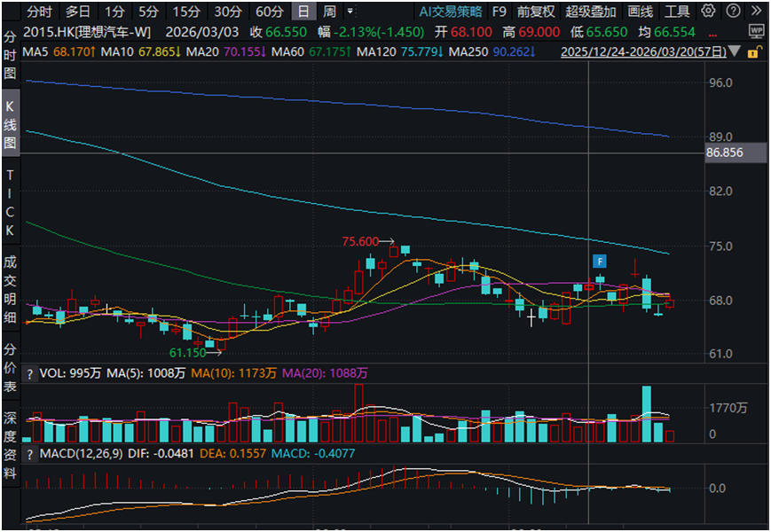Click the expand icon beside the gear
Screen dimensions: 771x532
(729, 12)
